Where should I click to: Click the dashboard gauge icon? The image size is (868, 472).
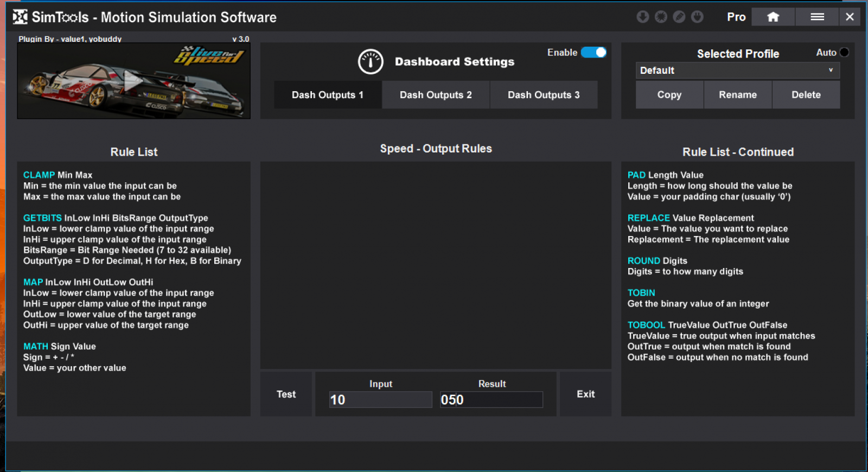coord(371,62)
